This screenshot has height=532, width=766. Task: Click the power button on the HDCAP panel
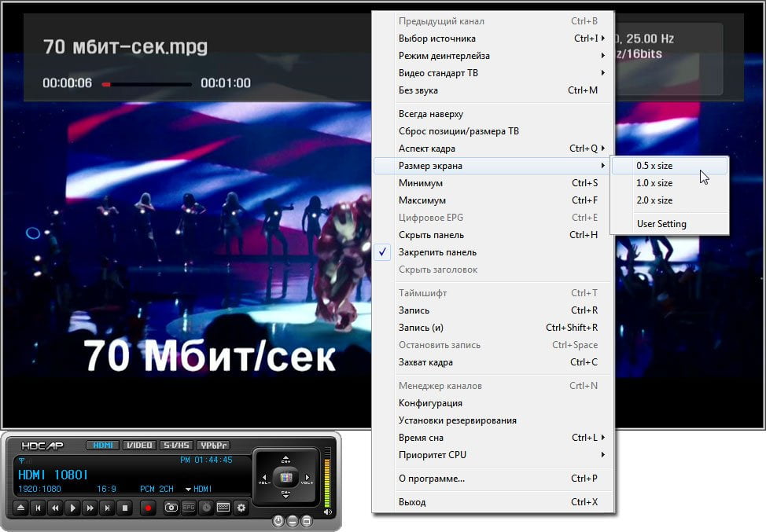(278, 521)
